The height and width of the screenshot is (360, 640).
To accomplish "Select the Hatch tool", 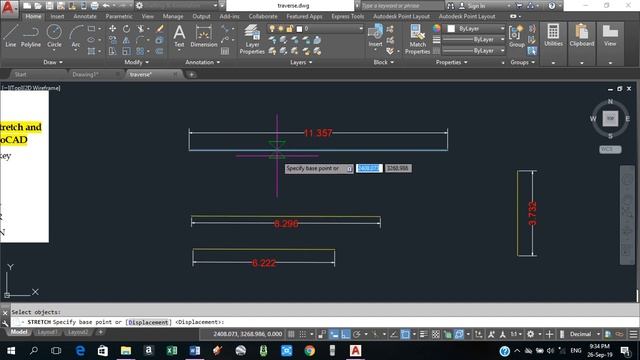I will [x=91, y=51].
